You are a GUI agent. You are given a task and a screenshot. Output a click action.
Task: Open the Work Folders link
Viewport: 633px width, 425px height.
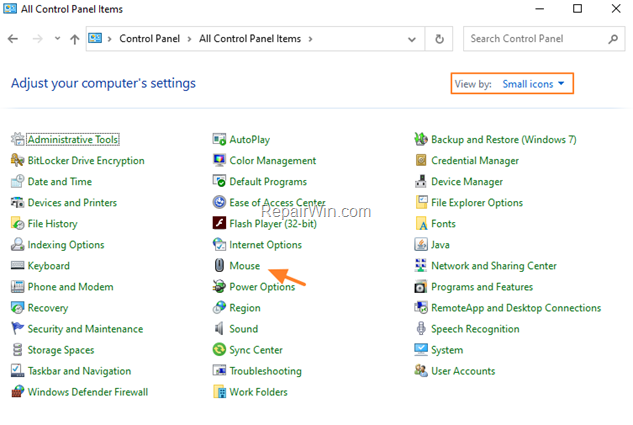pyautogui.click(x=258, y=392)
